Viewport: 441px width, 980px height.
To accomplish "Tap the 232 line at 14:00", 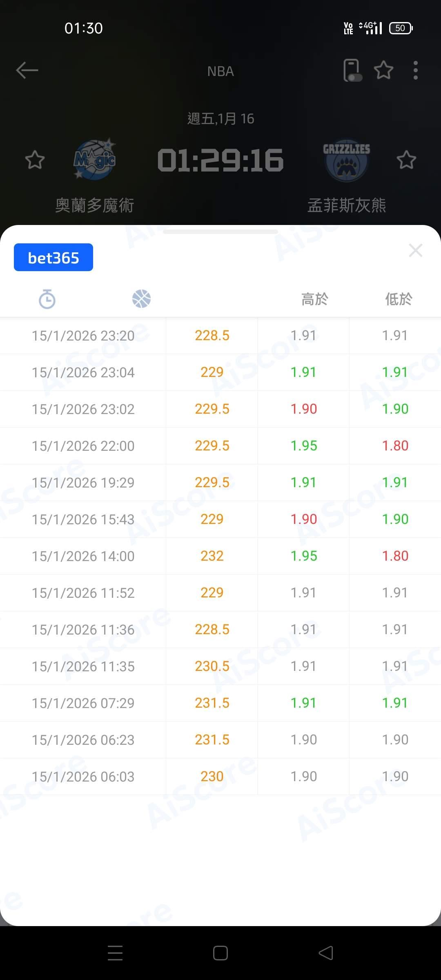I will pos(212,556).
